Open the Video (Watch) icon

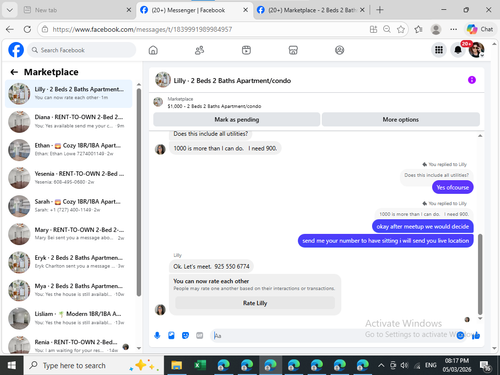246,50
